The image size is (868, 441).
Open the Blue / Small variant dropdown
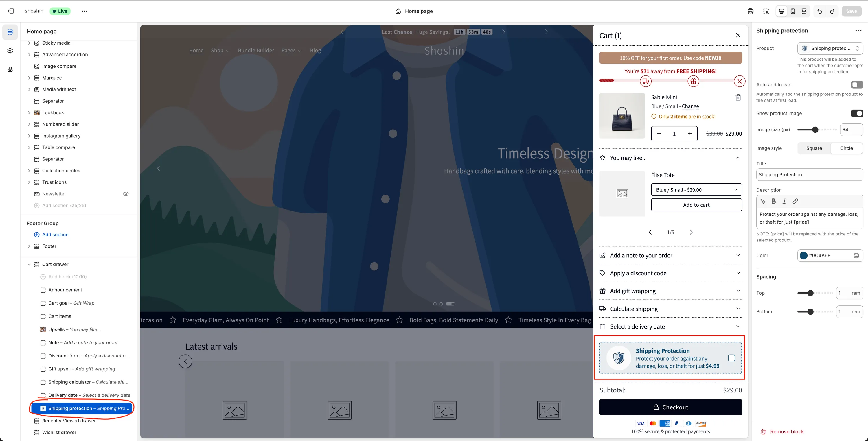click(x=696, y=190)
